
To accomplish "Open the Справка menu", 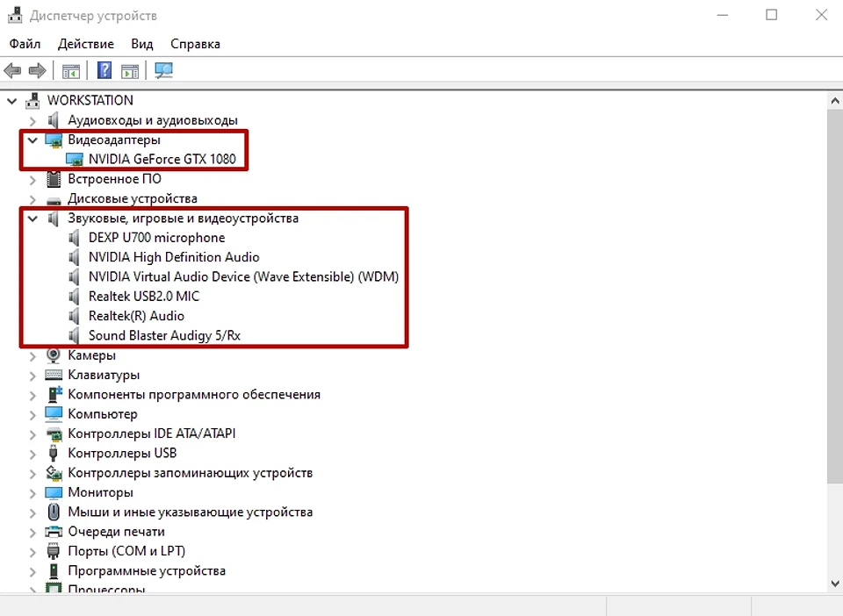I will click(195, 44).
